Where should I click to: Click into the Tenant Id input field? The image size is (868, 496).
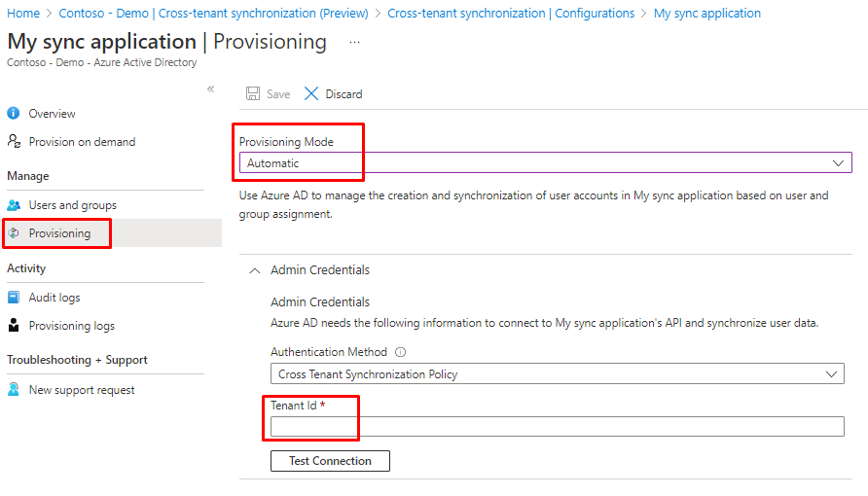pyautogui.click(x=557, y=426)
